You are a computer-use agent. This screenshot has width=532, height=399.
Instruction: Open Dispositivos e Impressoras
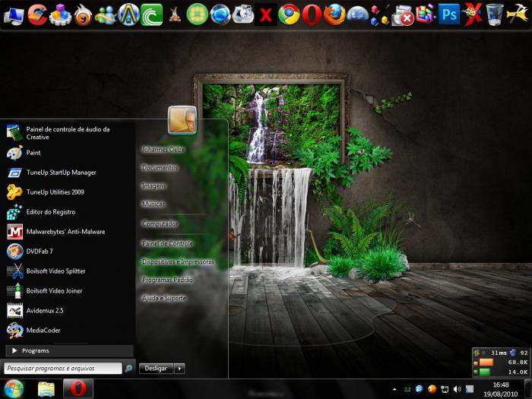tap(178, 261)
